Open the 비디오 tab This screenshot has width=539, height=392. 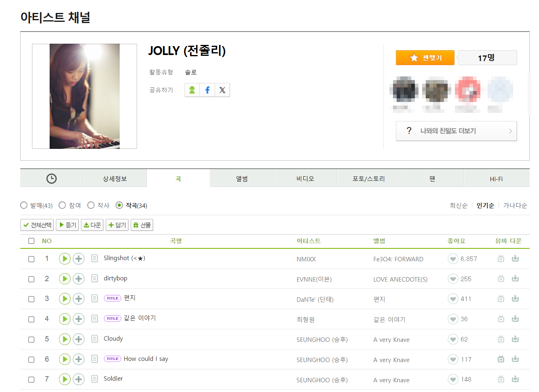coord(305,178)
